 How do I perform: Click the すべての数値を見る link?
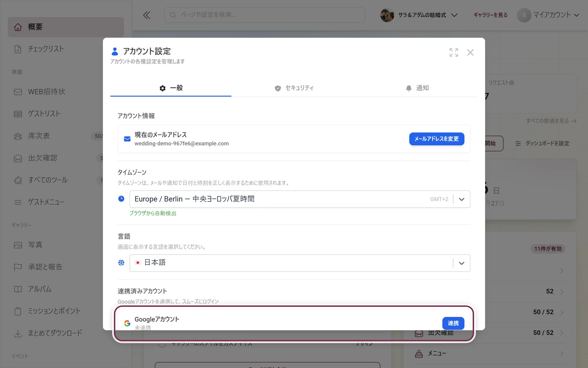pyautogui.click(x=551, y=121)
